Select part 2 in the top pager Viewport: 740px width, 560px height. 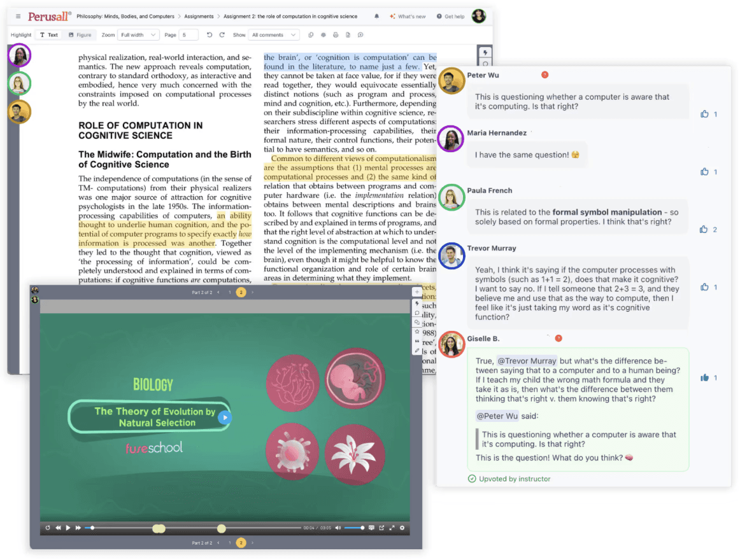[241, 293]
